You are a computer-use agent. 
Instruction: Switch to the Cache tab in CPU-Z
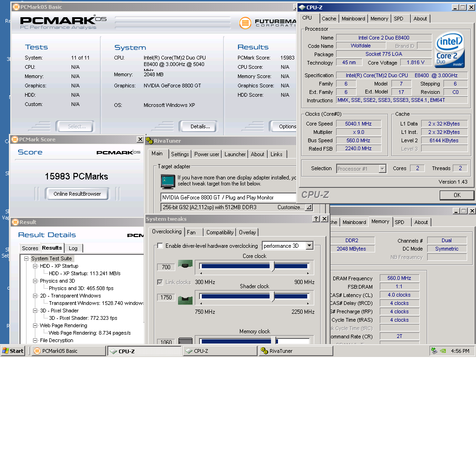(x=329, y=19)
